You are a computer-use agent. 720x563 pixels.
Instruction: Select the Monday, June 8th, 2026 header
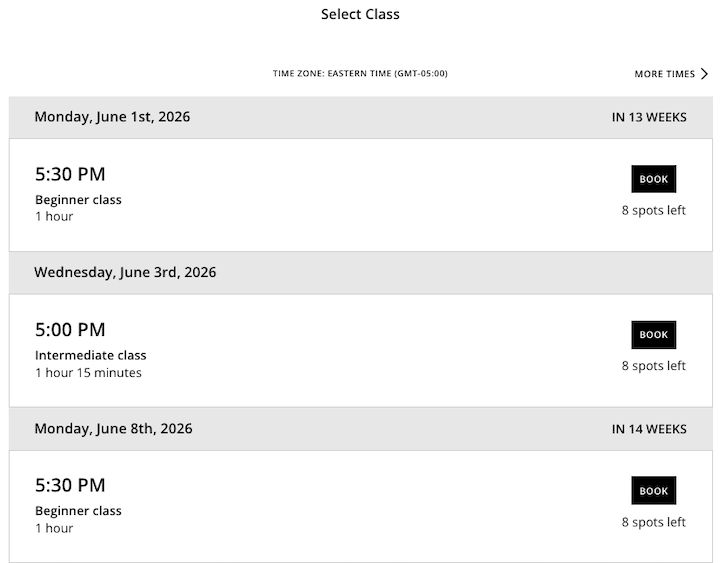pos(113,428)
